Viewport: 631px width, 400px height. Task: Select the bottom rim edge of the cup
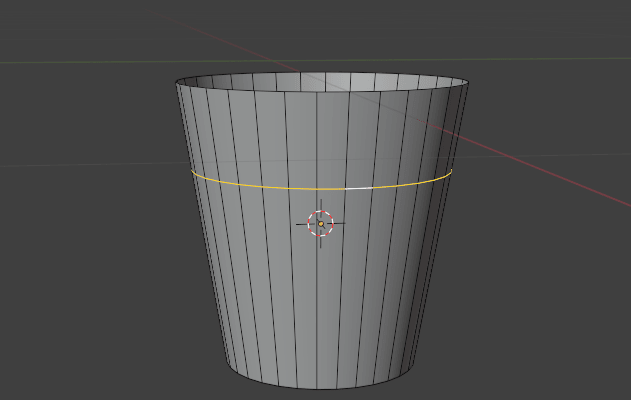pyautogui.click(x=320, y=388)
